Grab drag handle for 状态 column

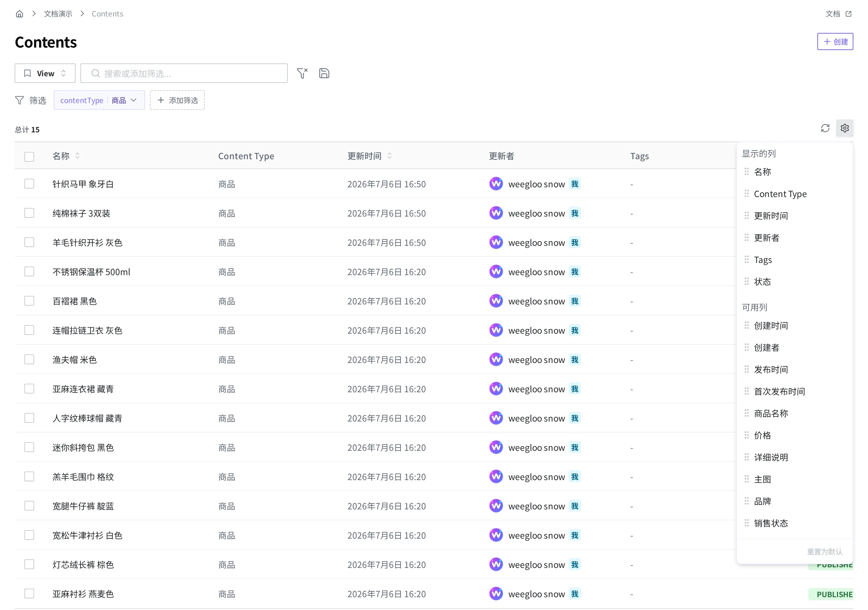click(747, 282)
